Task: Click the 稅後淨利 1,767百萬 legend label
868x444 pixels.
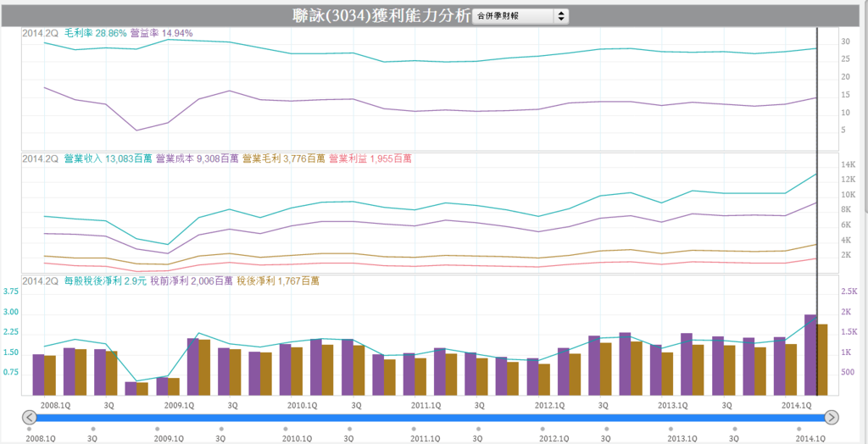Action: coord(277,281)
